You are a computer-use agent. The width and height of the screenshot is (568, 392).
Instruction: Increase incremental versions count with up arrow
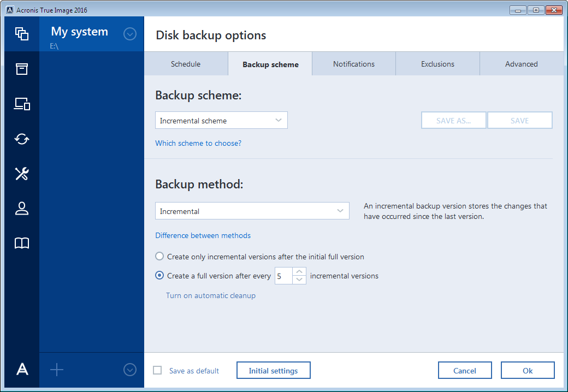(x=299, y=272)
